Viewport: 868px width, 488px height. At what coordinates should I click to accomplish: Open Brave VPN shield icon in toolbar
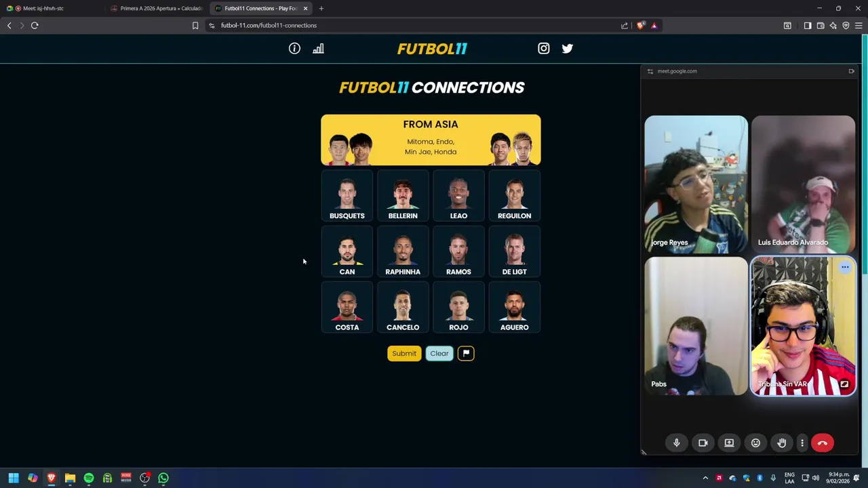pyautogui.click(x=846, y=26)
